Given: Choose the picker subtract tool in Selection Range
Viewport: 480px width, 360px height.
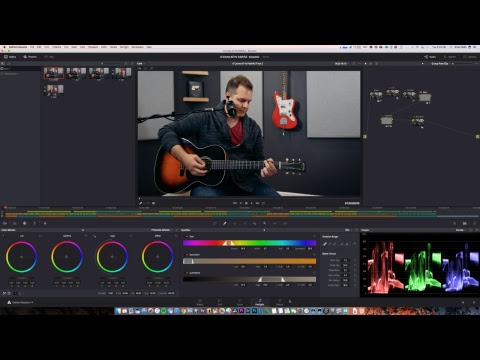Looking at the screenshot, I should (x=330, y=244).
